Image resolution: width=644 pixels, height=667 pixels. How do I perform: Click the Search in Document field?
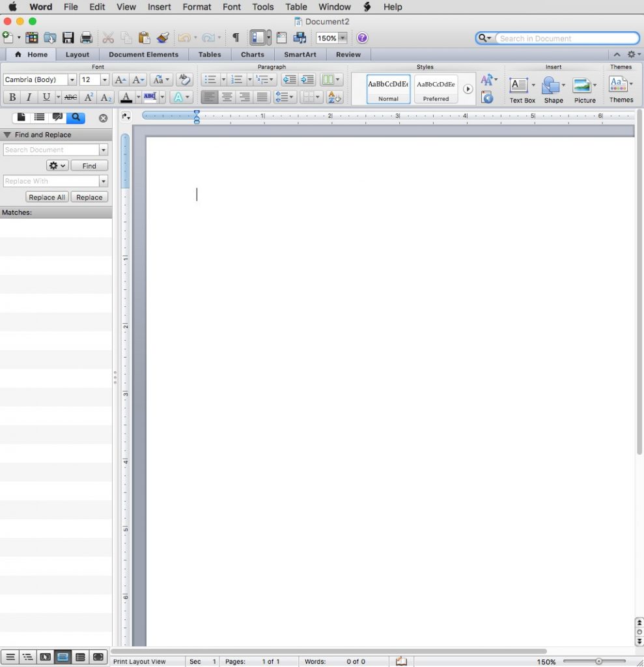(x=565, y=38)
